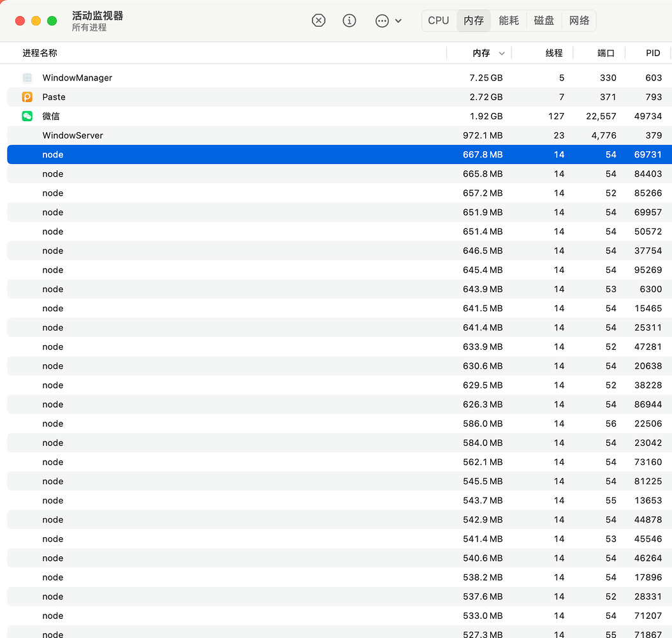Select node process with PID 47281
672x638 pixels.
pyautogui.click(x=339, y=346)
